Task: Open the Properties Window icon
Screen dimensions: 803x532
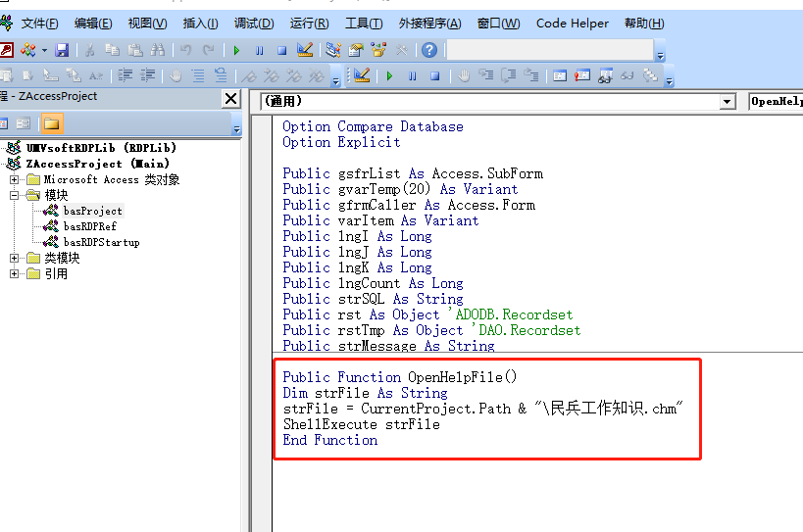Action: 356,50
